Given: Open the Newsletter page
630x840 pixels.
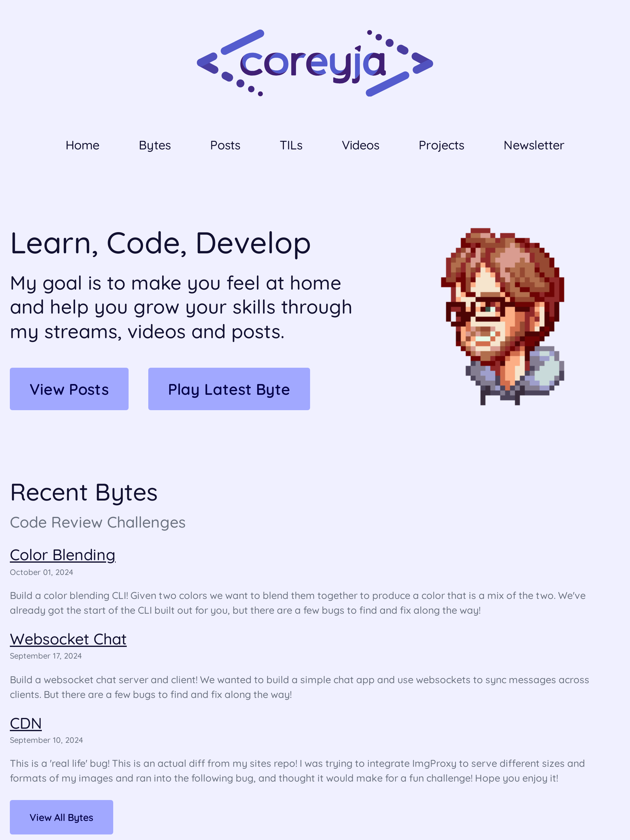Looking at the screenshot, I should click(x=534, y=145).
